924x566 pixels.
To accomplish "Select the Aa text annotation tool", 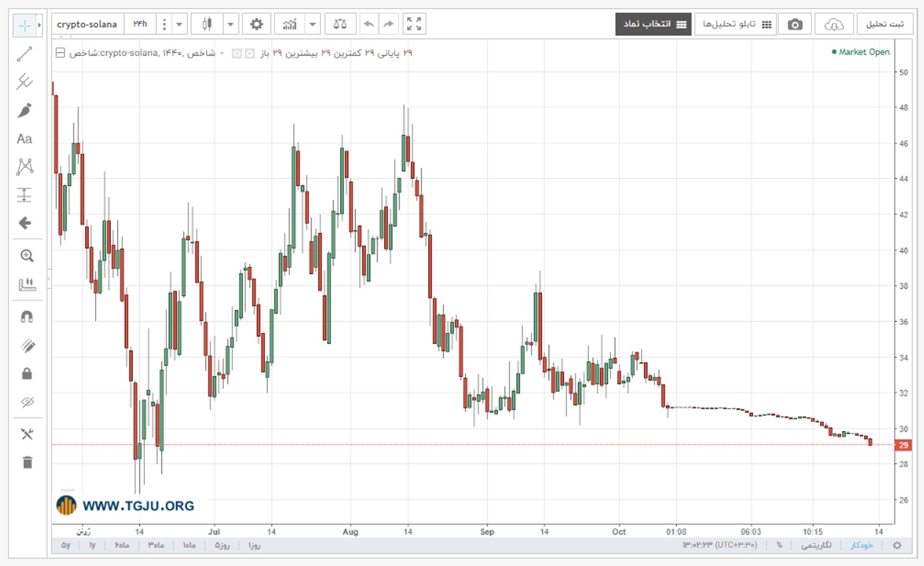I will click(24, 139).
